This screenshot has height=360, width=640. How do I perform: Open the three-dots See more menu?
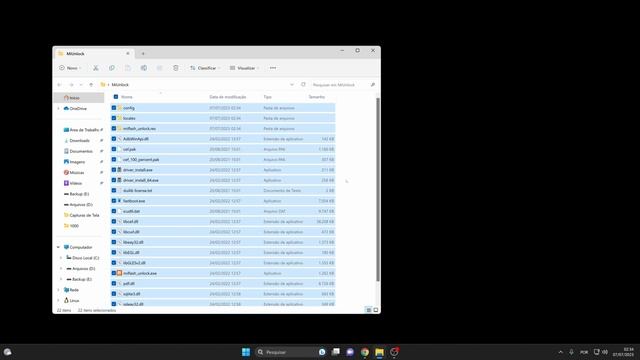click(x=273, y=68)
